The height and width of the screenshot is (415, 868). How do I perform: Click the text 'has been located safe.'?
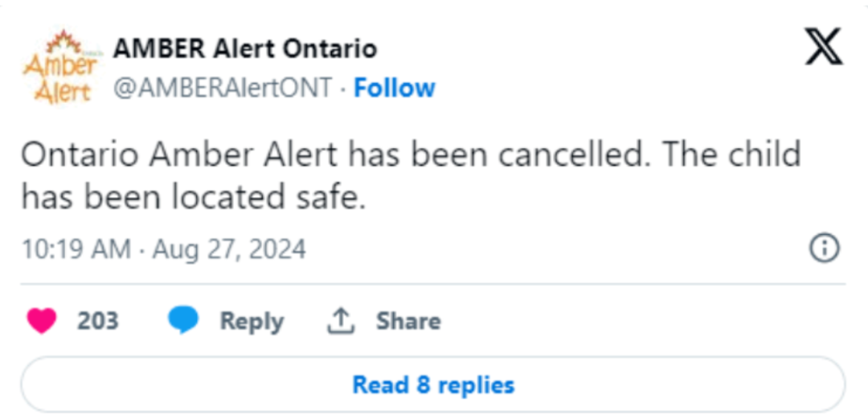coord(194,197)
